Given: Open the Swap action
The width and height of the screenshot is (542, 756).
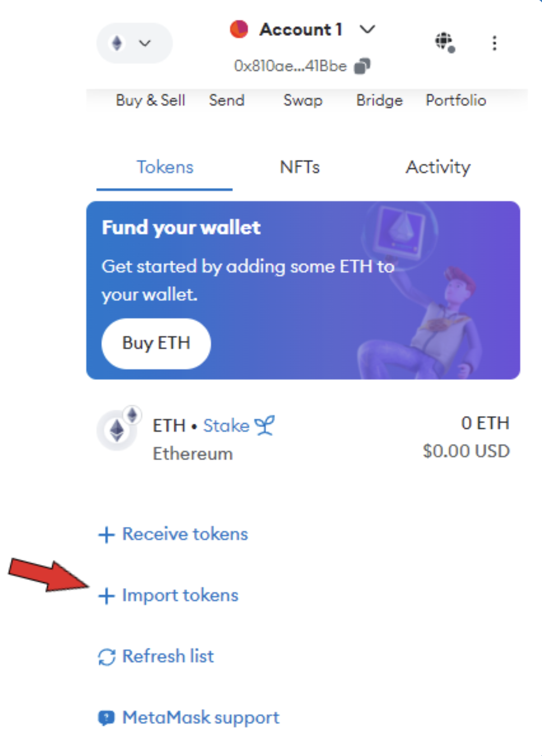Looking at the screenshot, I should pos(303,100).
